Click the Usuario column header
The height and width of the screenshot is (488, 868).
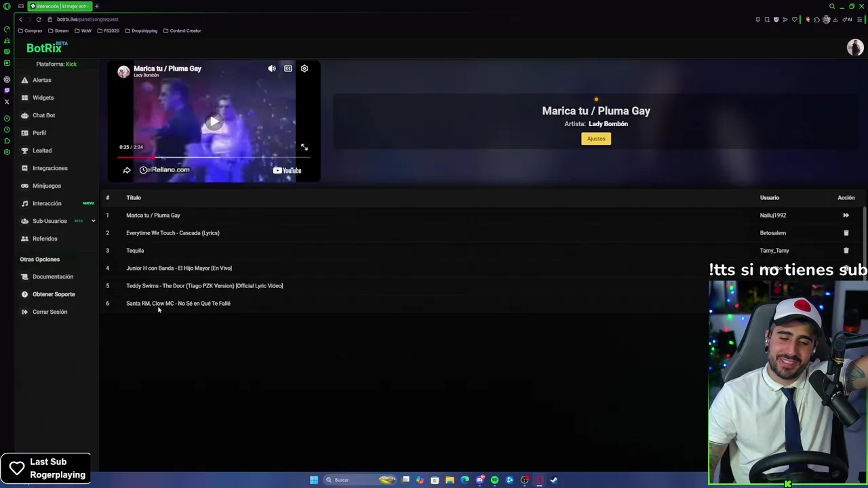coord(769,198)
